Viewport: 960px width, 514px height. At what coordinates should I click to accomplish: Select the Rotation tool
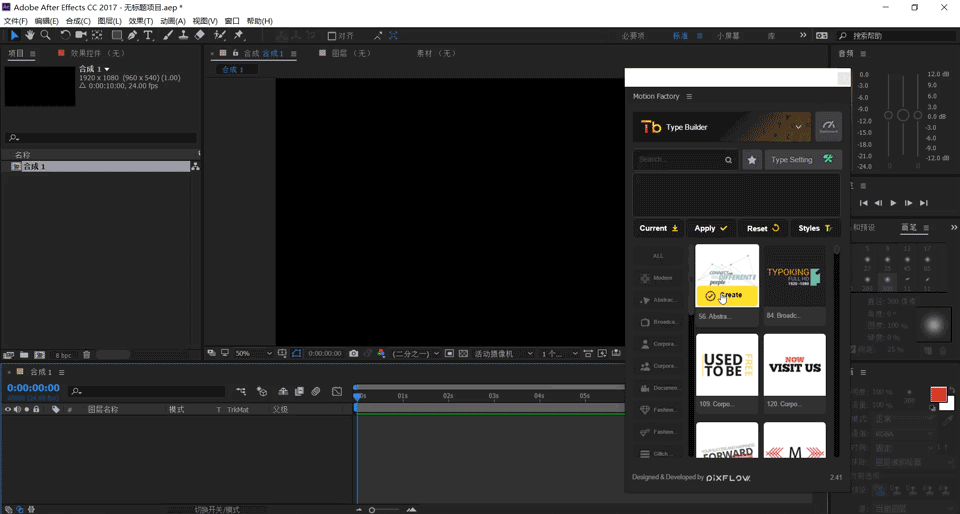coord(65,35)
